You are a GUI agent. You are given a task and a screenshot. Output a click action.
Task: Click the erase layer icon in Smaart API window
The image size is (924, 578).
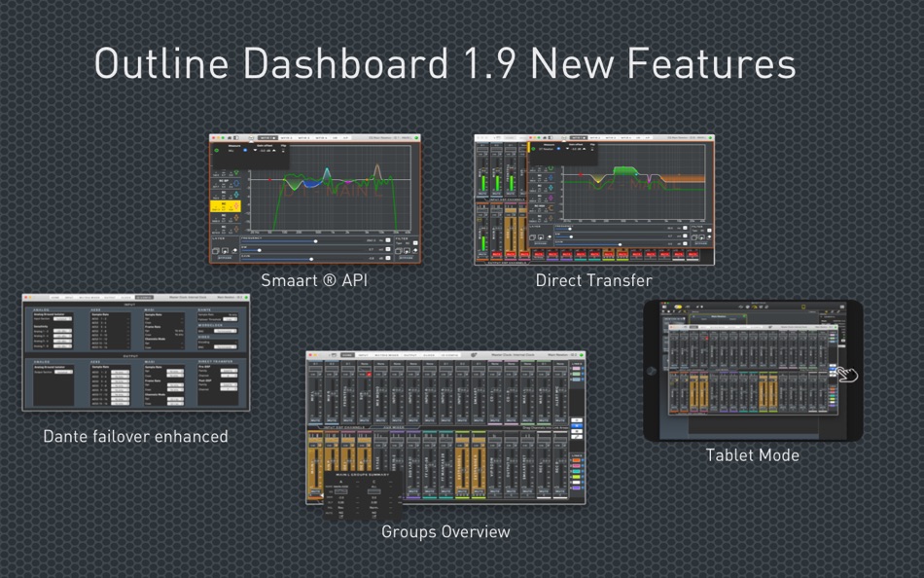(x=234, y=251)
